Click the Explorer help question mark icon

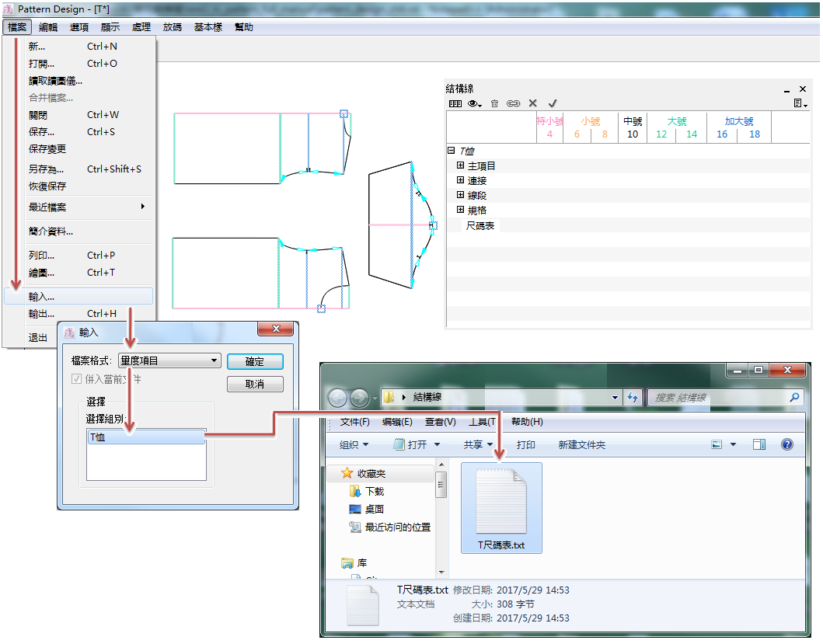pos(786,444)
